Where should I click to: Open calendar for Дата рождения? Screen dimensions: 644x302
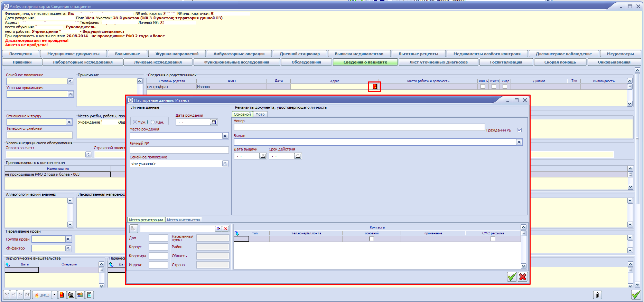[214, 122]
